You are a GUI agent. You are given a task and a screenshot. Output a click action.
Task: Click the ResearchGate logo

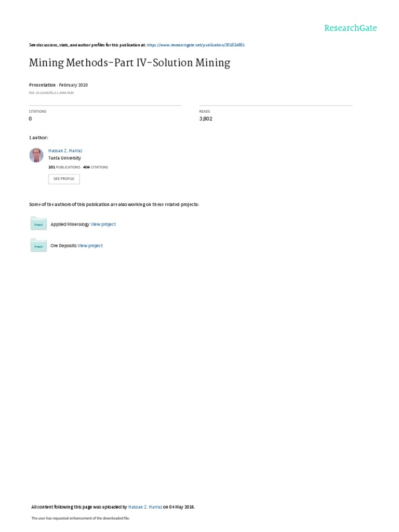(x=351, y=28)
